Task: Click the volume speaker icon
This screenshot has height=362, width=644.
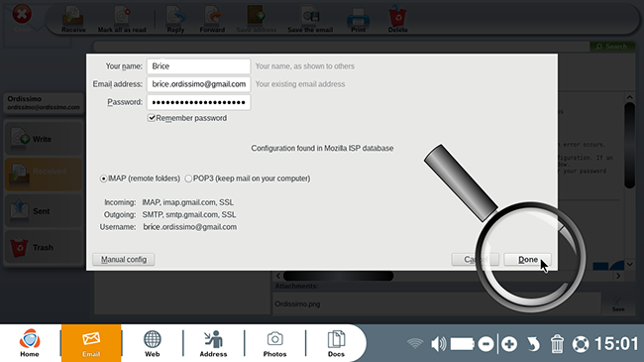Action: pos(439,343)
